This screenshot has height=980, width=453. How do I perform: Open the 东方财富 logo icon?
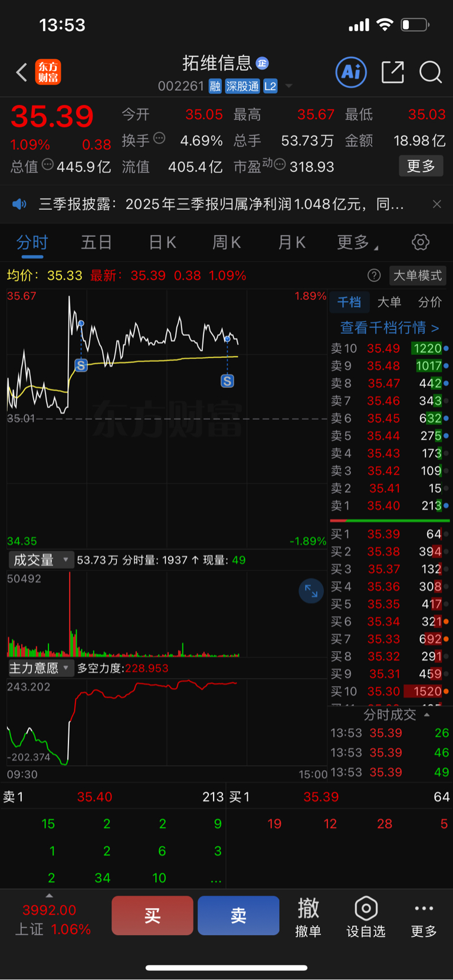(48, 72)
